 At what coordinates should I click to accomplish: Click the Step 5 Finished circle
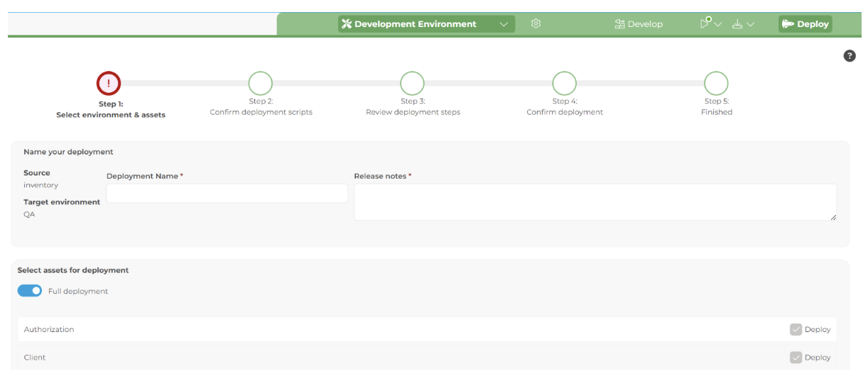coord(716,83)
